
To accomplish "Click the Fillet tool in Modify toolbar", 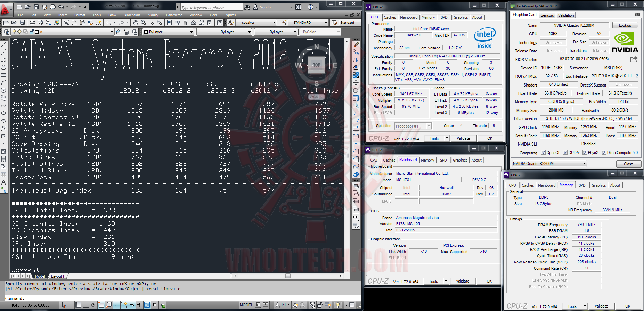I will point(356,159).
